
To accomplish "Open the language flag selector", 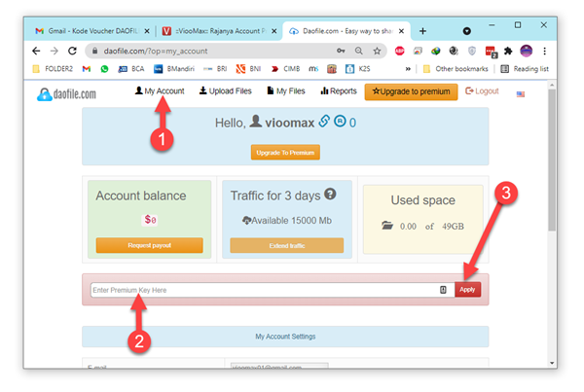I will [x=521, y=93].
